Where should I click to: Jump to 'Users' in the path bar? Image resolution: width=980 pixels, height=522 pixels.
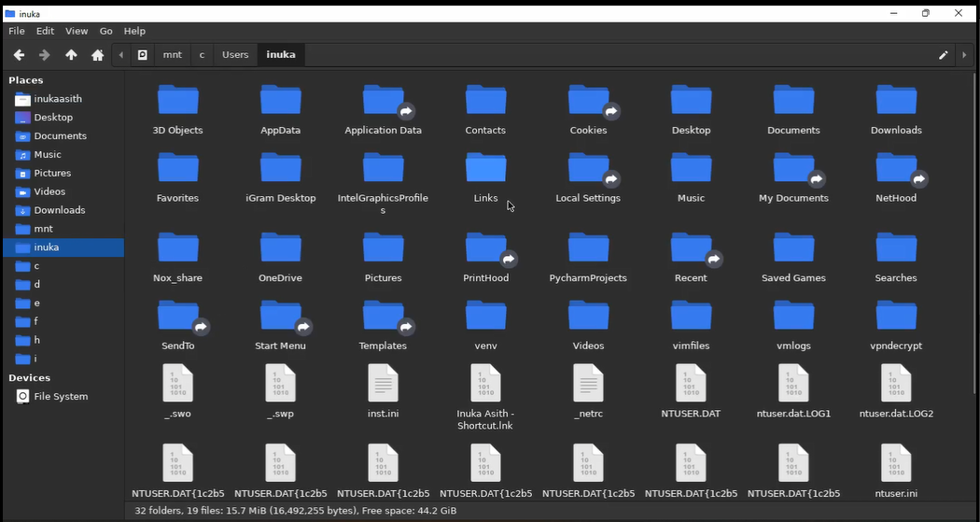click(235, 55)
